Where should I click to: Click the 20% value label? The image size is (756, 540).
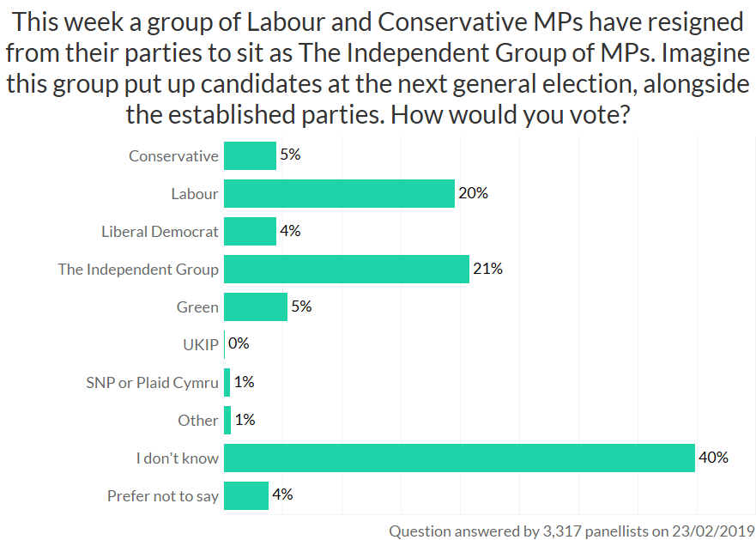tap(473, 194)
